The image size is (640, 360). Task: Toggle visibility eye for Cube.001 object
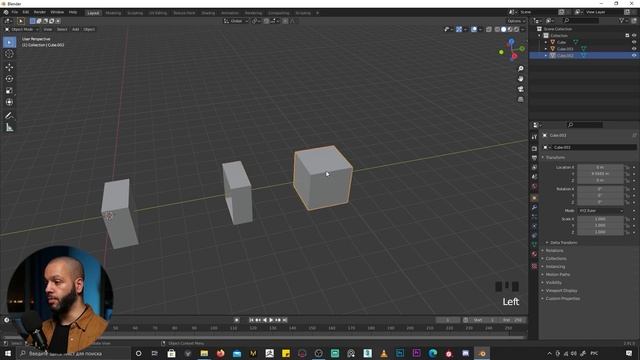coord(634,49)
